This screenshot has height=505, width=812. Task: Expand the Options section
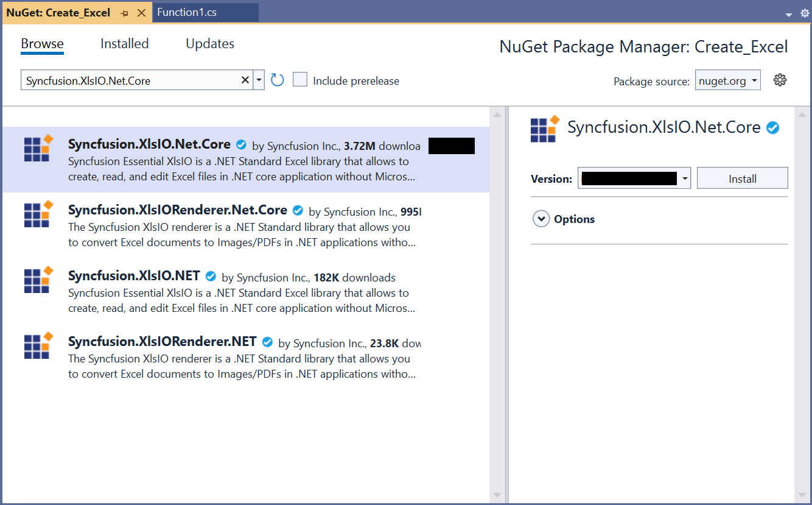[x=541, y=219]
